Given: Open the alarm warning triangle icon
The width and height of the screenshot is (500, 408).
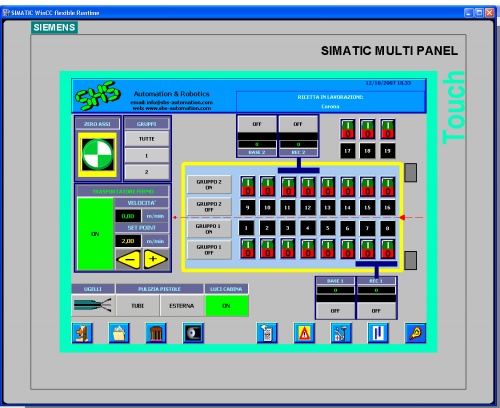Looking at the screenshot, I should click(x=304, y=333).
